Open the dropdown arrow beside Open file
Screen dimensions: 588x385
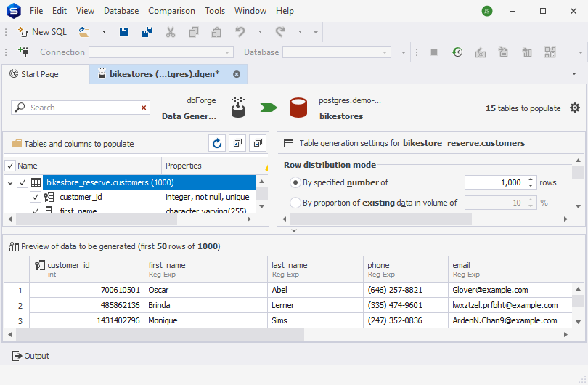[x=104, y=32]
